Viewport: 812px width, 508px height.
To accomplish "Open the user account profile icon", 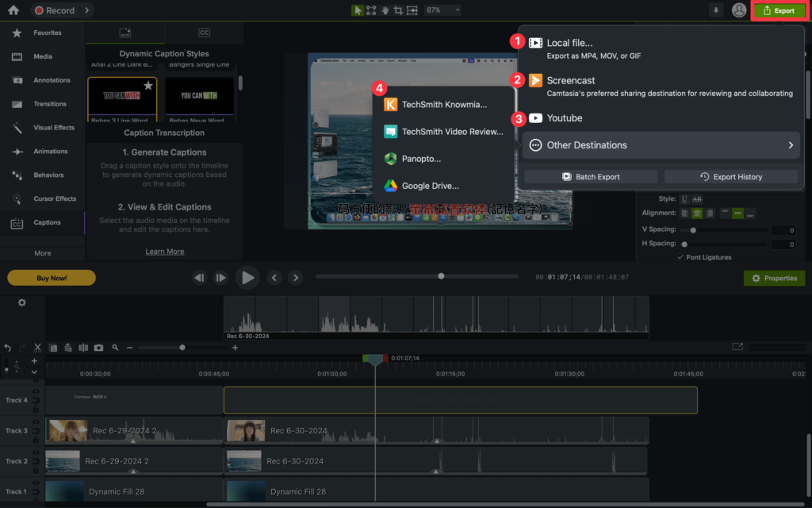I will 739,10.
